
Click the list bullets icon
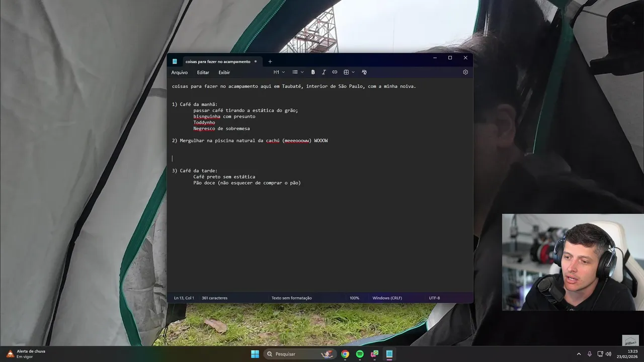click(x=295, y=72)
